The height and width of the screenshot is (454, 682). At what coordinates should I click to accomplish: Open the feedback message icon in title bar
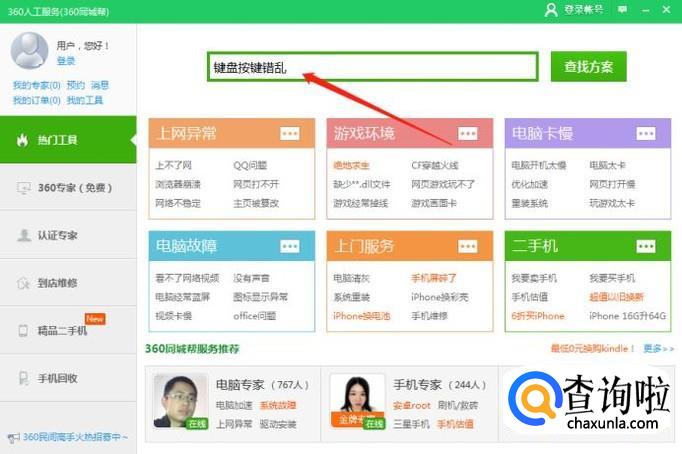(x=623, y=10)
